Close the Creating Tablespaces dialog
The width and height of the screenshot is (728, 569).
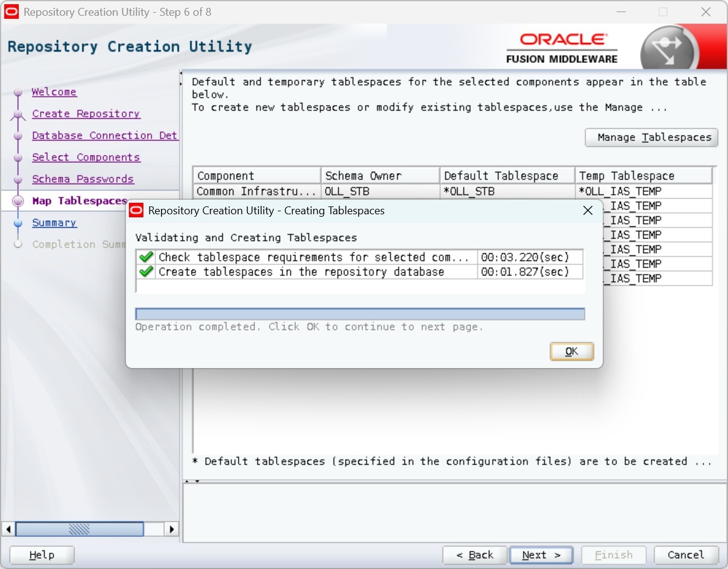(587, 211)
